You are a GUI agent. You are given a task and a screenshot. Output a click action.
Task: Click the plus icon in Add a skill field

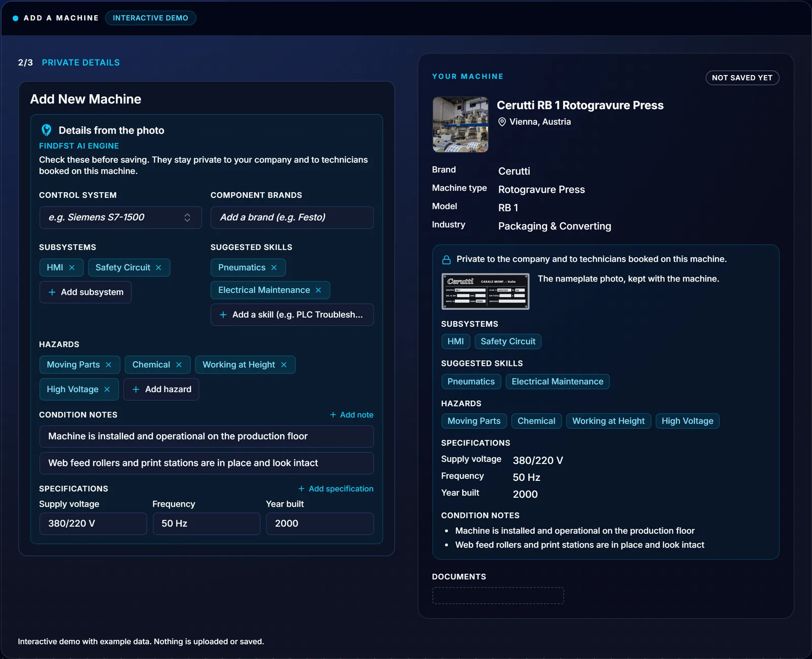(x=223, y=315)
